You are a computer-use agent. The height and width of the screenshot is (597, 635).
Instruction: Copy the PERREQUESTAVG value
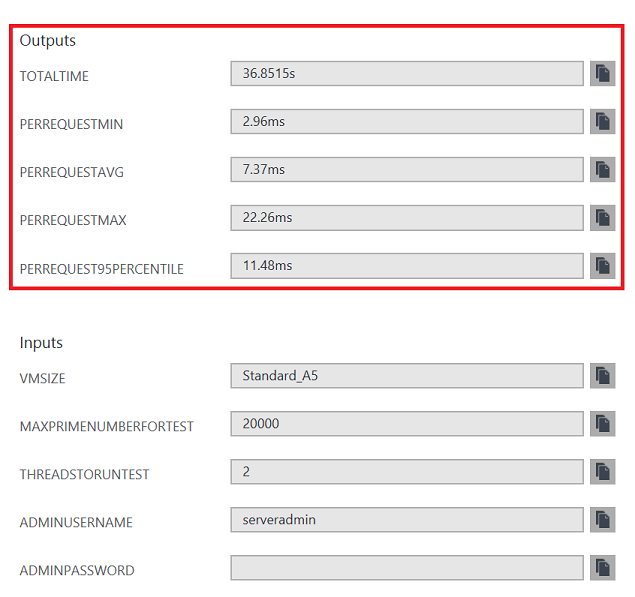(x=602, y=170)
